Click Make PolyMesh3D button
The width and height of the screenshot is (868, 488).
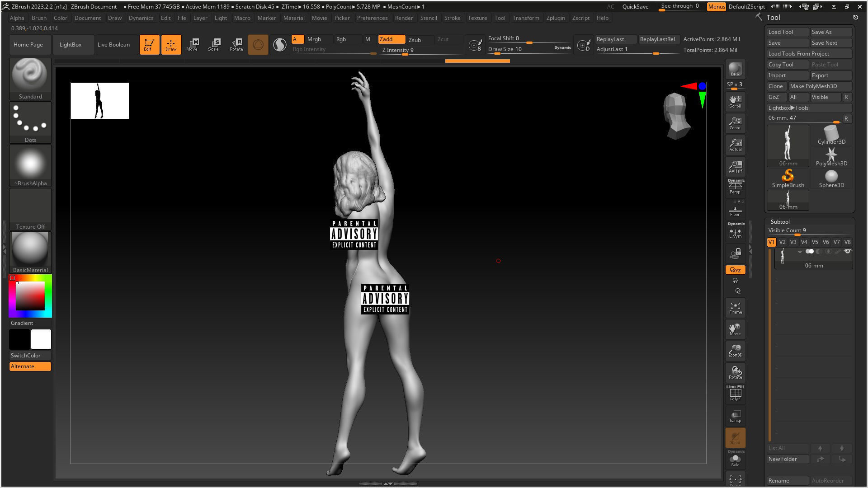pyautogui.click(x=820, y=86)
